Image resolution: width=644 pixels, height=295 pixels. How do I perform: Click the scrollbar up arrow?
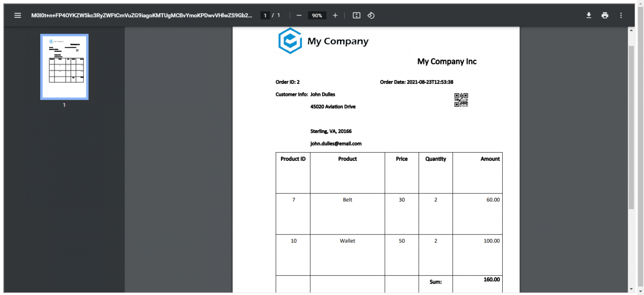[631, 31]
